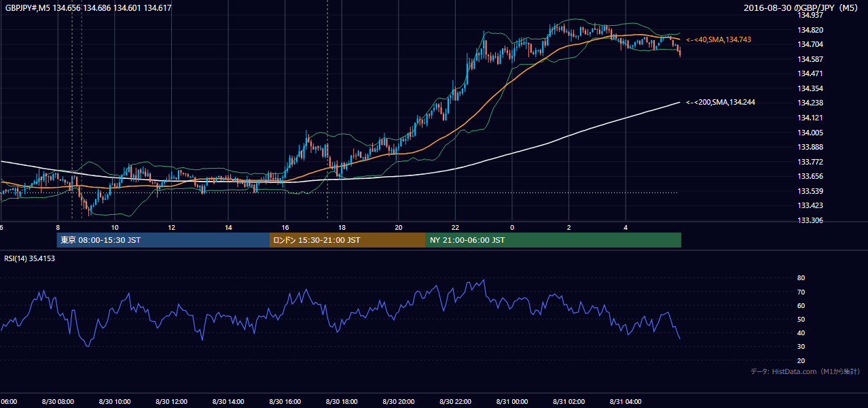The height and width of the screenshot is (408, 868).
Task: Click the 8/30 22:00 bottom time label
Action: 456,402
